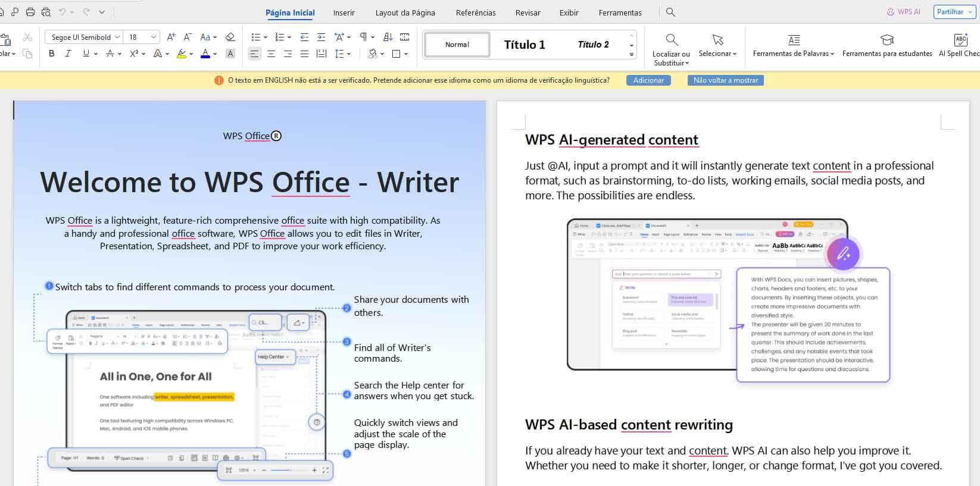Open the Segoe UI Semibold font dropdown

click(x=117, y=37)
